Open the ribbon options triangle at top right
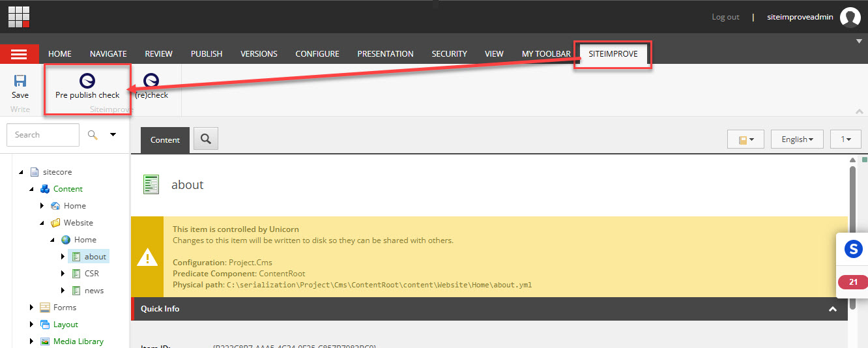Screen dimensions: 868x348 pos(859,41)
